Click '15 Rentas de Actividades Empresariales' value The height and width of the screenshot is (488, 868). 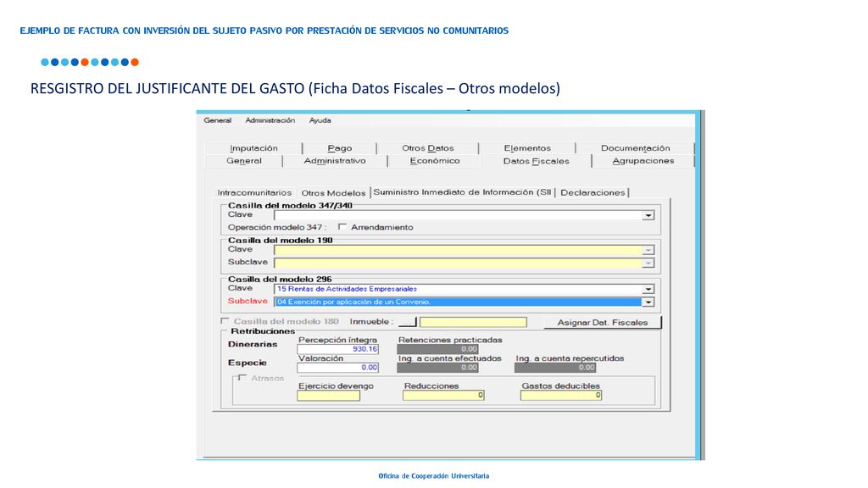(x=347, y=289)
